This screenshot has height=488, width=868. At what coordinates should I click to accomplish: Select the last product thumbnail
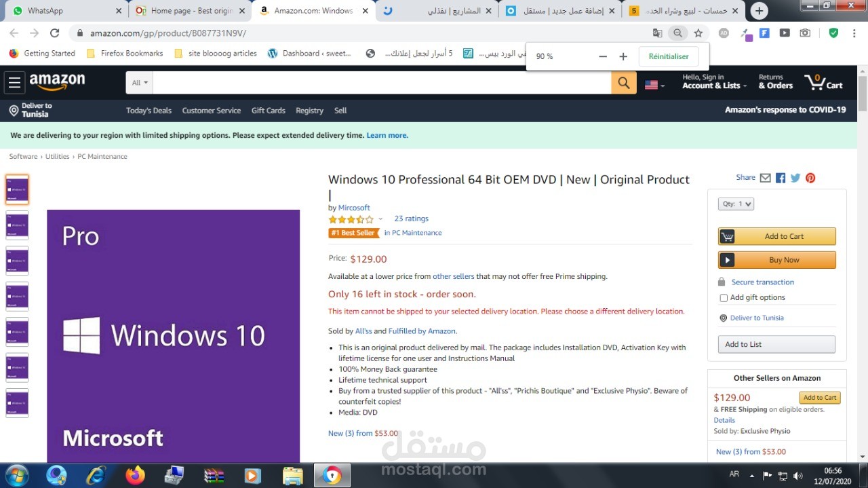point(17,403)
